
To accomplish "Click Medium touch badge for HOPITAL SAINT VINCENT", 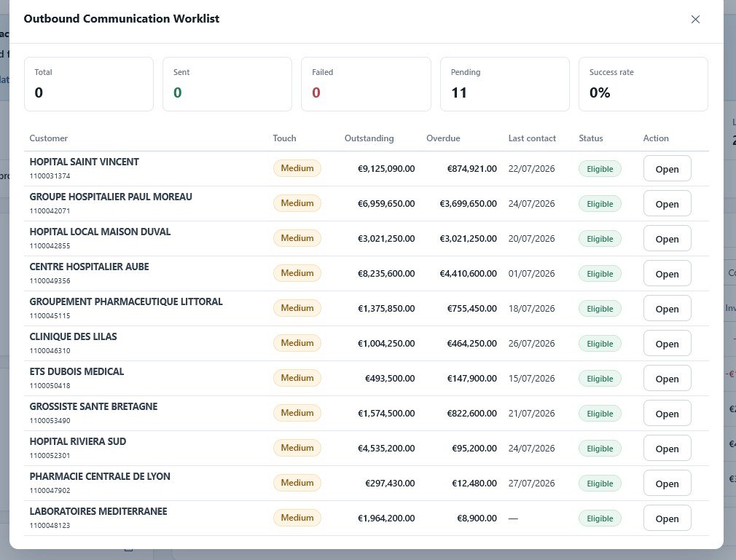I will [297, 168].
